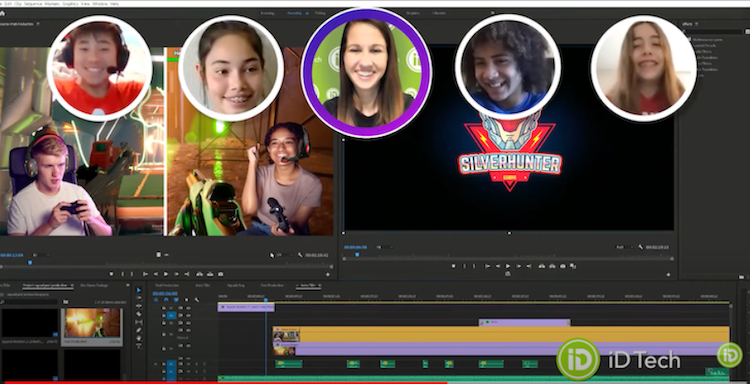This screenshot has width=750, height=384.
Task: Open timeline display settings wrench
Action: point(197,300)
